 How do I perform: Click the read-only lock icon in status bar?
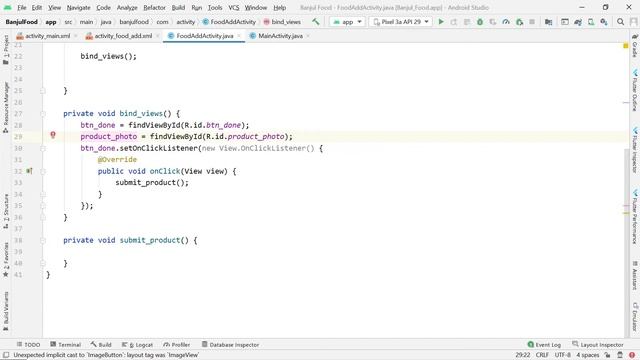(607, 355)
